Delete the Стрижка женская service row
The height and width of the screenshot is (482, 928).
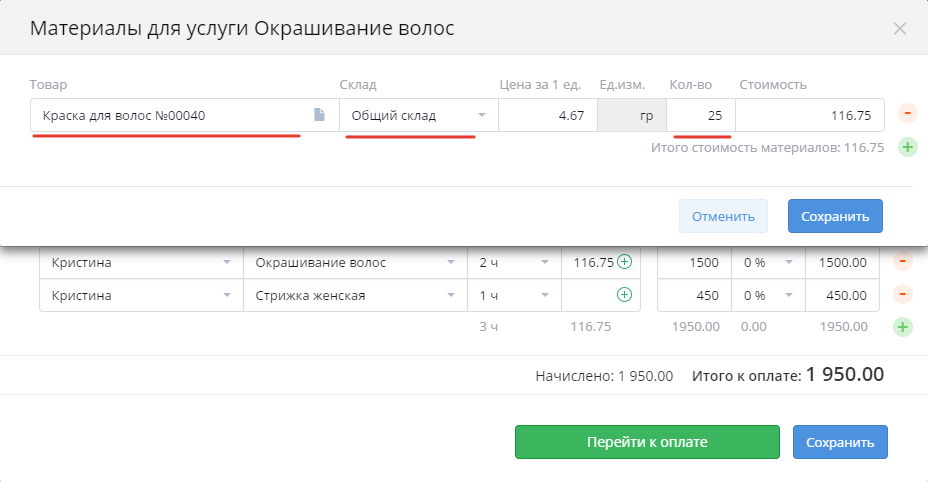(x=903, y=294)
